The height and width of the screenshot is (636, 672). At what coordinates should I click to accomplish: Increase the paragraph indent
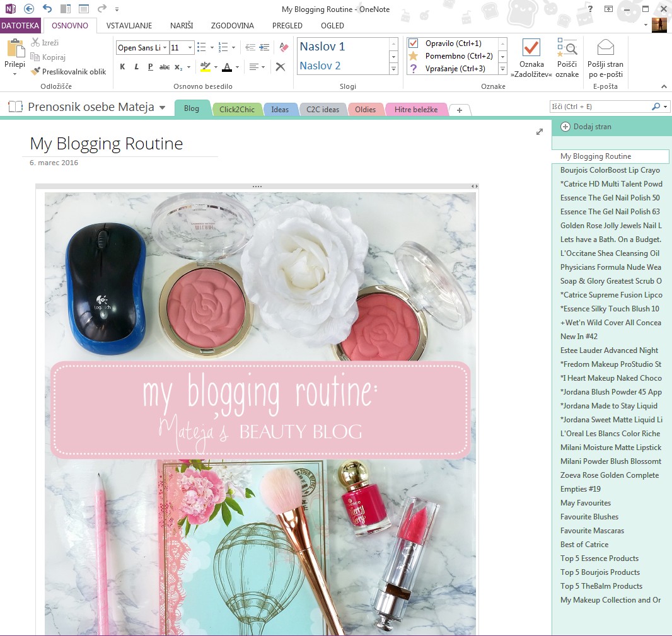[x=264, y=47]
